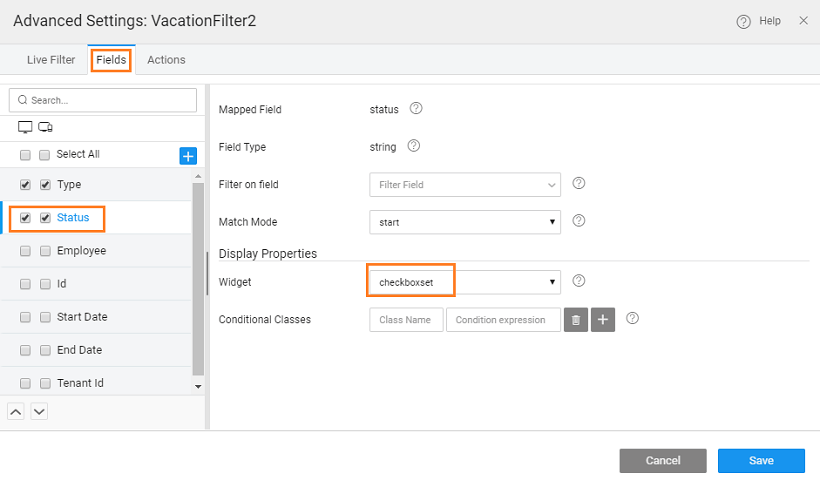Move field down with down arrow

point(39,411)
